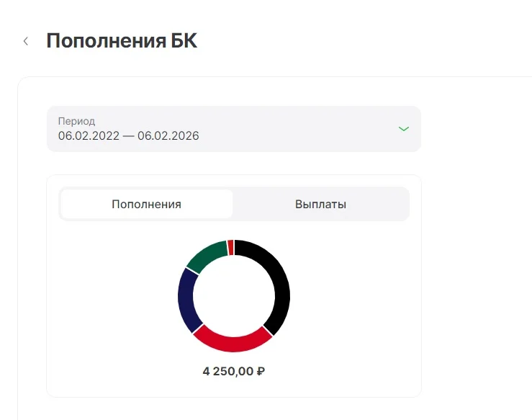This screenshot has width=532, height=420.
Task: Click the 4 250,00 ₽ total amount
Action: pyautogui.click(x=234, y=371)
